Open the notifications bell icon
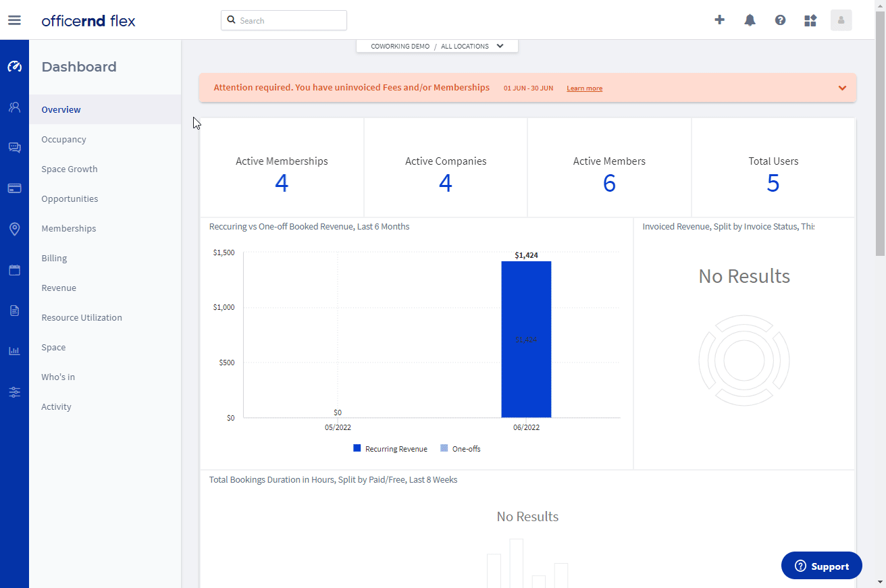The width and height of the screenshot is (886, 588). click(750, 20)
